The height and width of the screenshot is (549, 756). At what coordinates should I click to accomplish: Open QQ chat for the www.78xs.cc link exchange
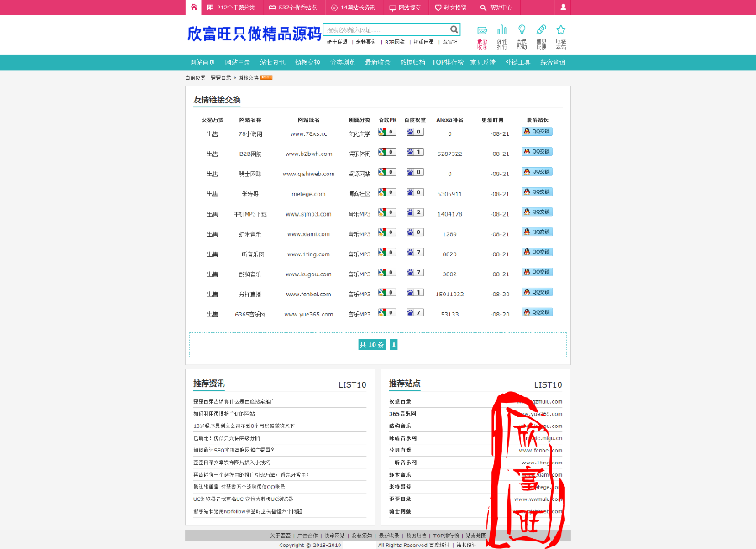(x=537, y=132)
